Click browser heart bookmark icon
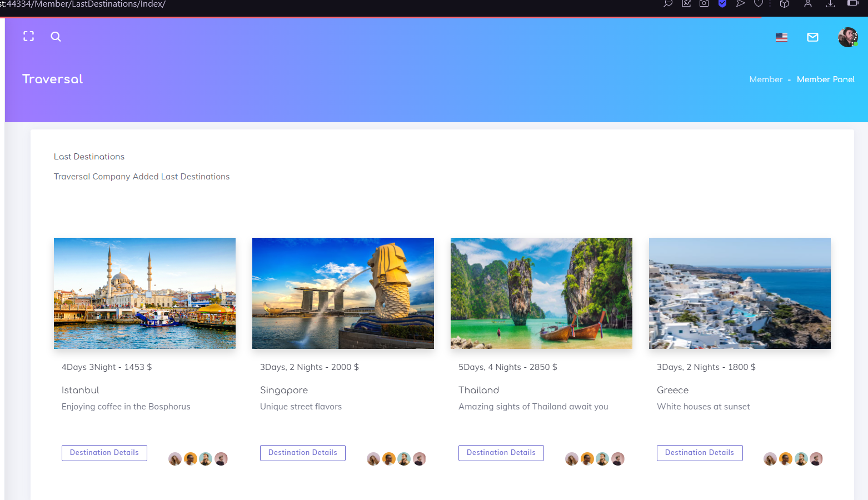The image size is (868, 500). [x=759, y=3]
